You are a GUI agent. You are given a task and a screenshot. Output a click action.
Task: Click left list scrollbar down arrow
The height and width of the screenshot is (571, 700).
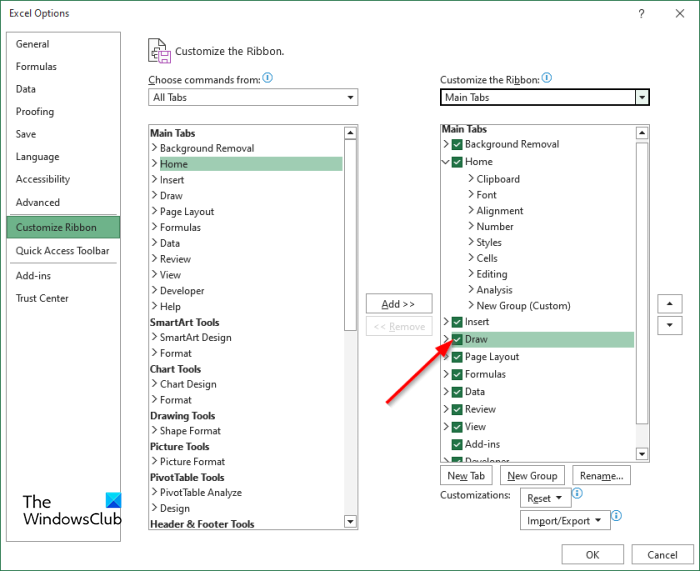coord(350,521)
